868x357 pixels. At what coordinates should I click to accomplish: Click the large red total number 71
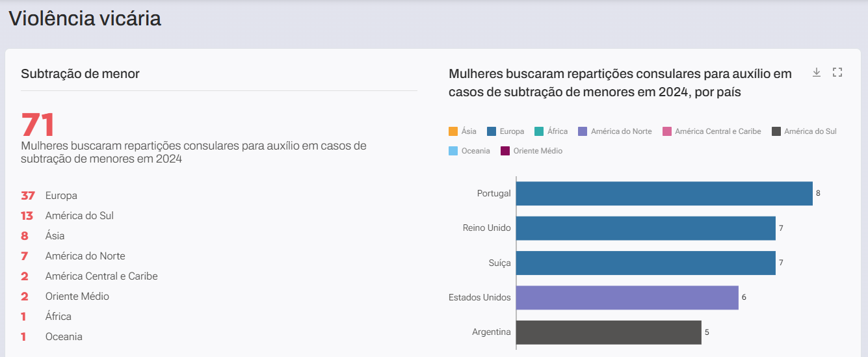click(38, 124)
